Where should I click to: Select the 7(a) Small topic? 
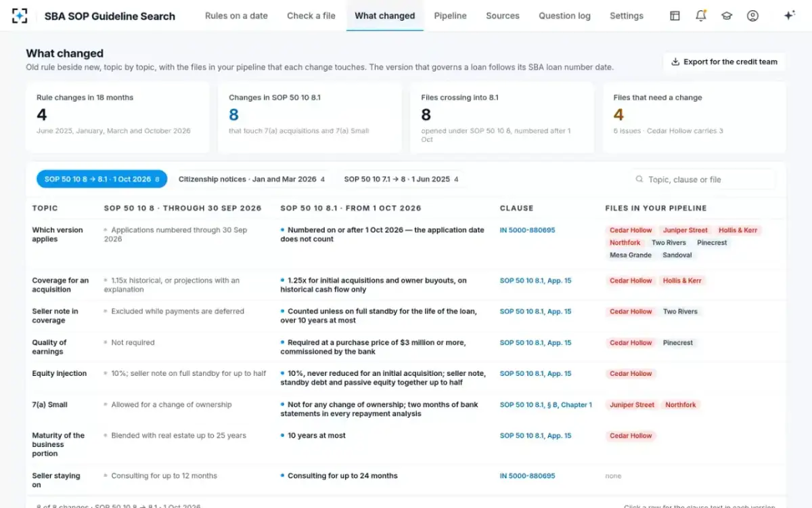tap(49, 405)
